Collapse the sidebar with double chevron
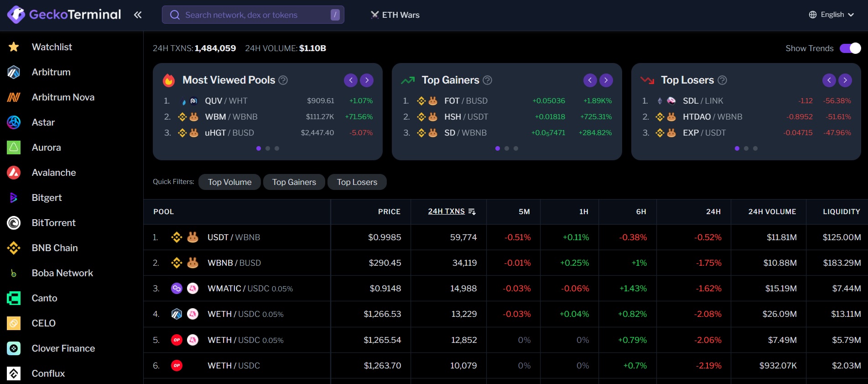868x384 pixels. [138, 15]
